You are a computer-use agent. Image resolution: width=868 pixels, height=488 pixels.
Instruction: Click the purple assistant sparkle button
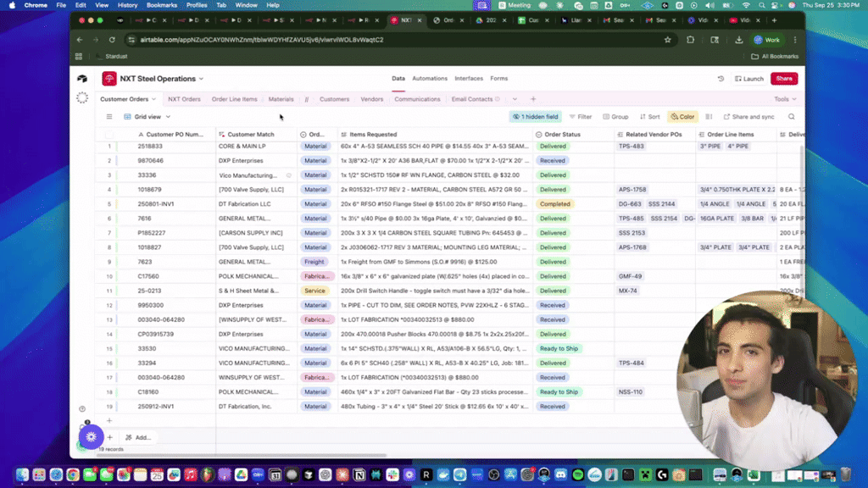click(92, 437)
